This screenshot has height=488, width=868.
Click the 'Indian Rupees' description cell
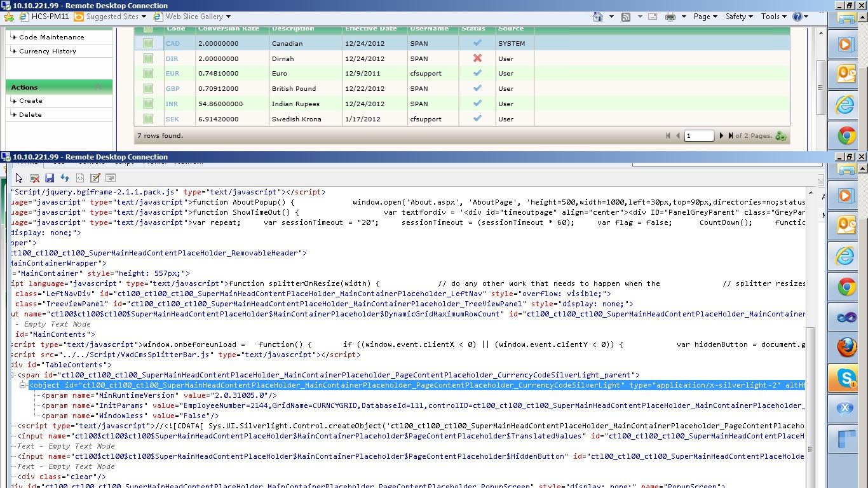point(295,104)
